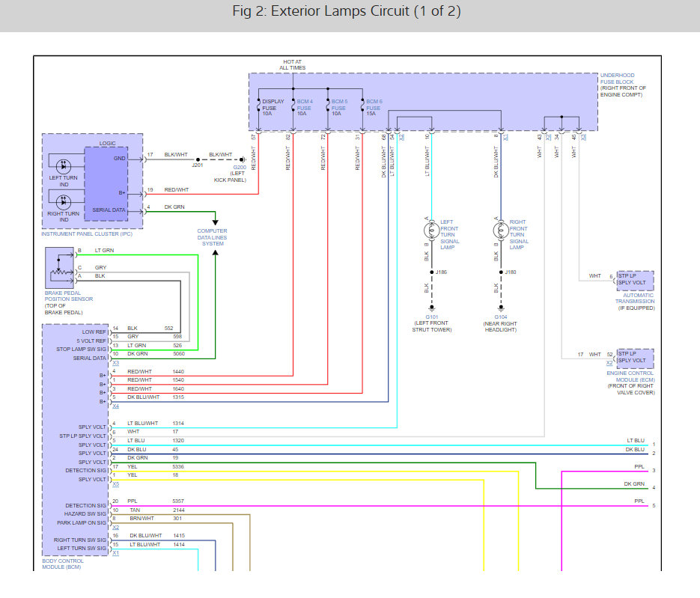Click the X3 connector link below SERIAL DATA
Screen dimensions: 700x598
click(x=115, y=363)
